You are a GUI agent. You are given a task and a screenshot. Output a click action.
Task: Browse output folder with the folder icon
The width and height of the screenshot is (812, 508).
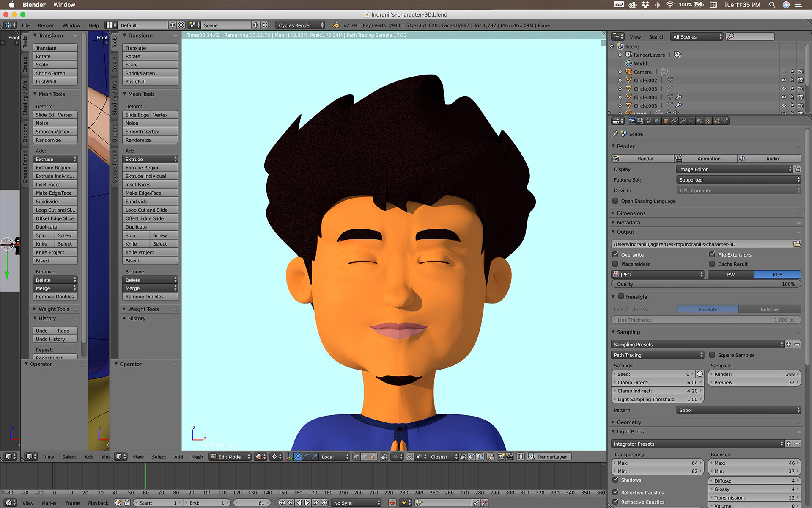[797, 244]
